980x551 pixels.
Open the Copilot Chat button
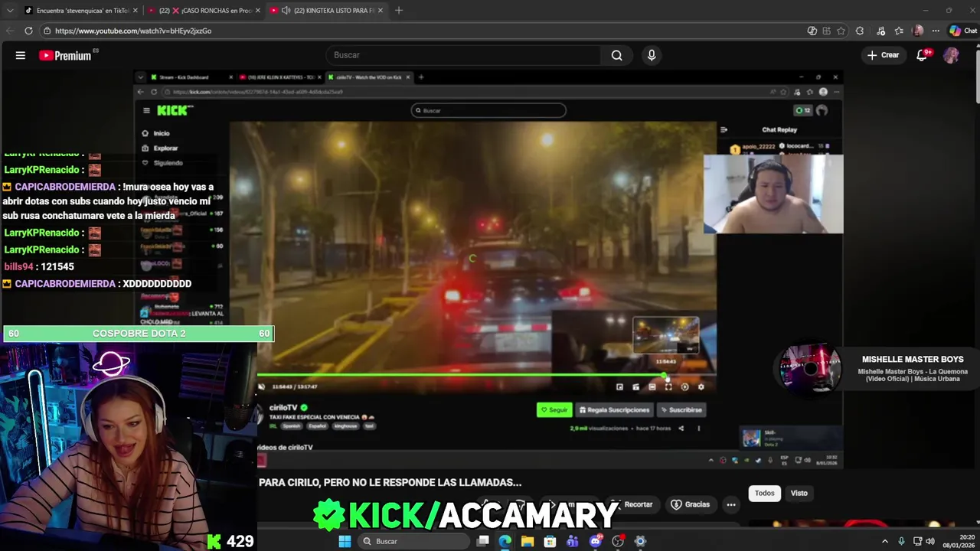coord(962,31)
